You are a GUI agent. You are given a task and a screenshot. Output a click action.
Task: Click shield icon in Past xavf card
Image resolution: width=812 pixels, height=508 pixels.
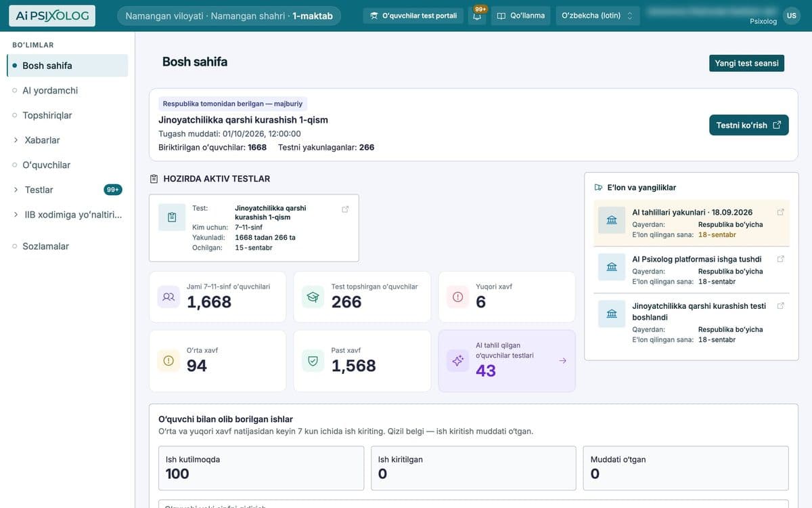[x=313, y=360]
